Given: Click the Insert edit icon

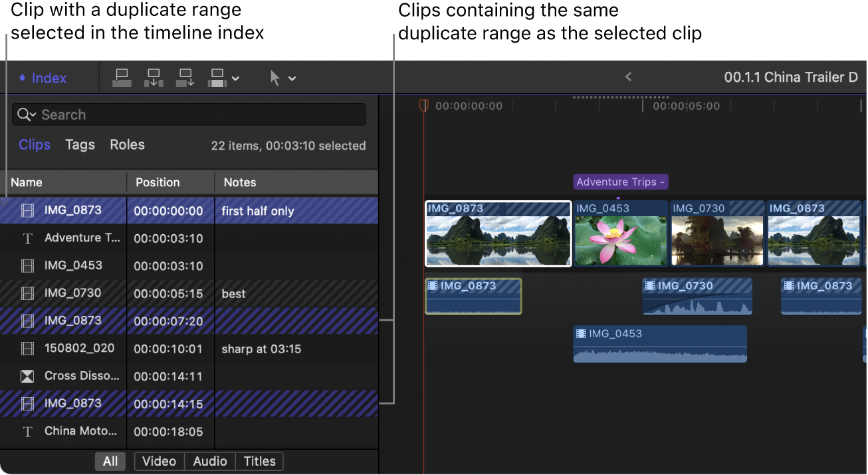Looking at the screenshot, I should point(154,77).
